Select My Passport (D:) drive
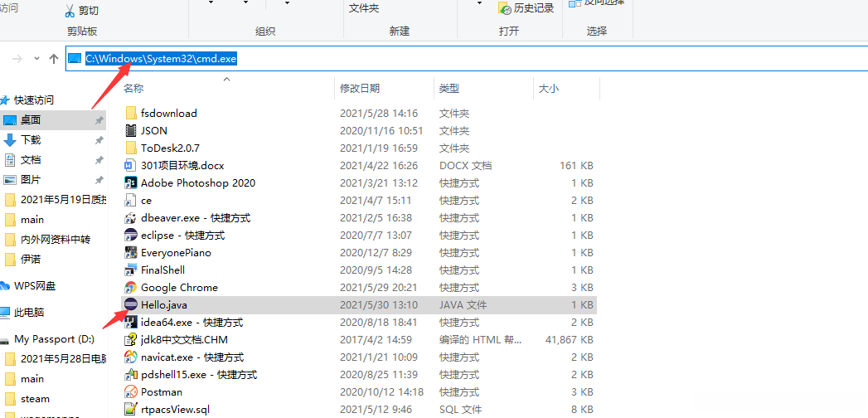The height and width of the screenshot is (418, 868). (54, 339)
